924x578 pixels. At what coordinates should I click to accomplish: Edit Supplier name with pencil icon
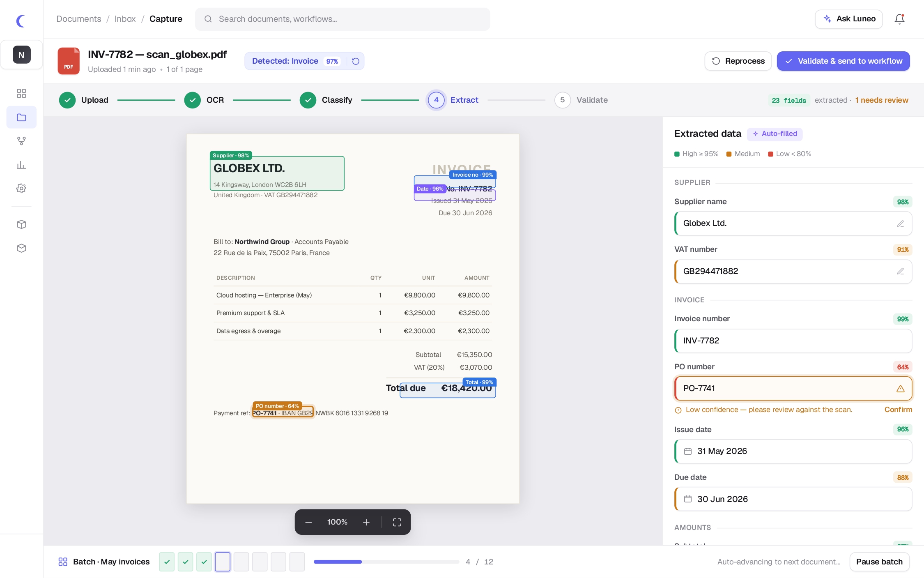[x=900, y=223]
